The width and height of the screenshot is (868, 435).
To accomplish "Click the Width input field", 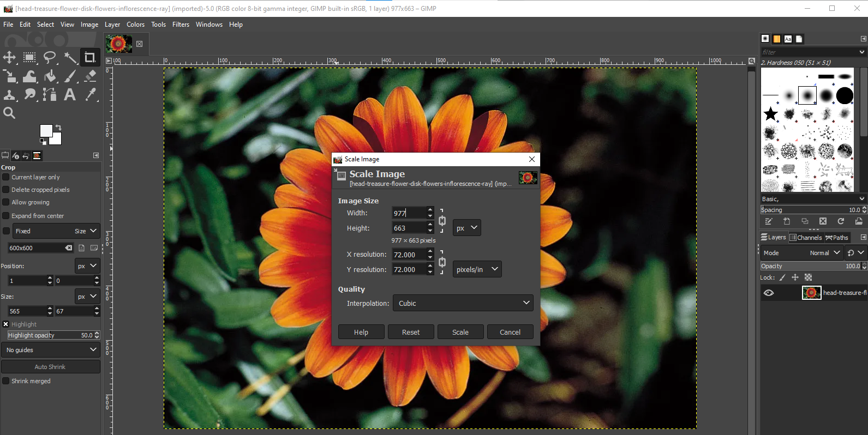I will click(x=409, y=213).
